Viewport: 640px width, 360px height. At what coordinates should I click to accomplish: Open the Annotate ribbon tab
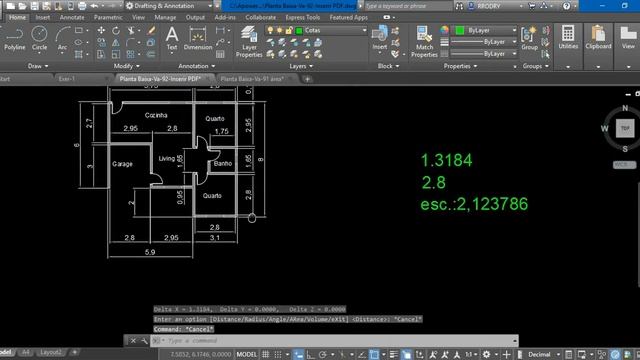pyautogui.click(x=72, y=18)
